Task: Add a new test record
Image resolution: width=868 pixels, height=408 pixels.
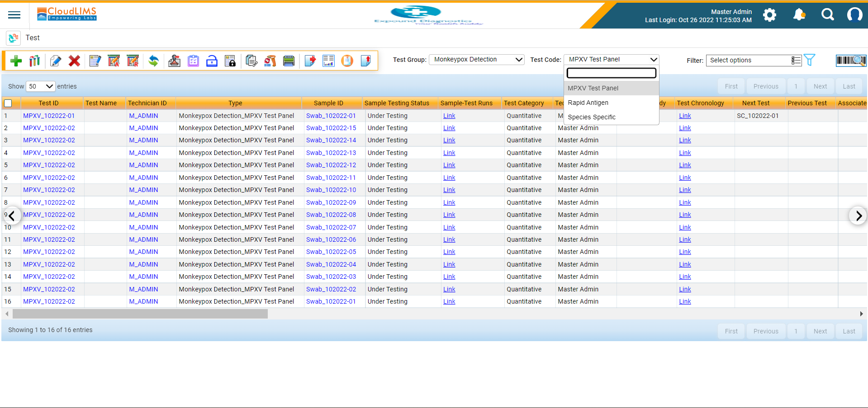Action: [15, 61]
